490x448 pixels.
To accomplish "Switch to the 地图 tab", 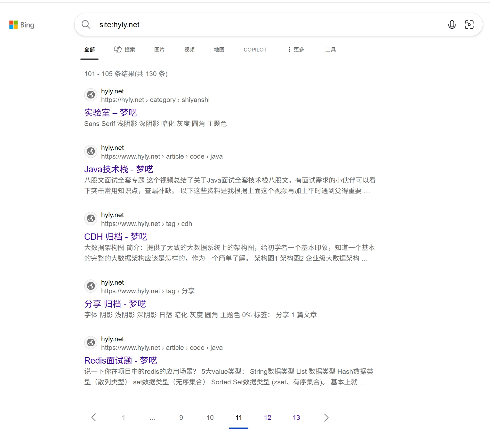I will (x=219, y=50).
